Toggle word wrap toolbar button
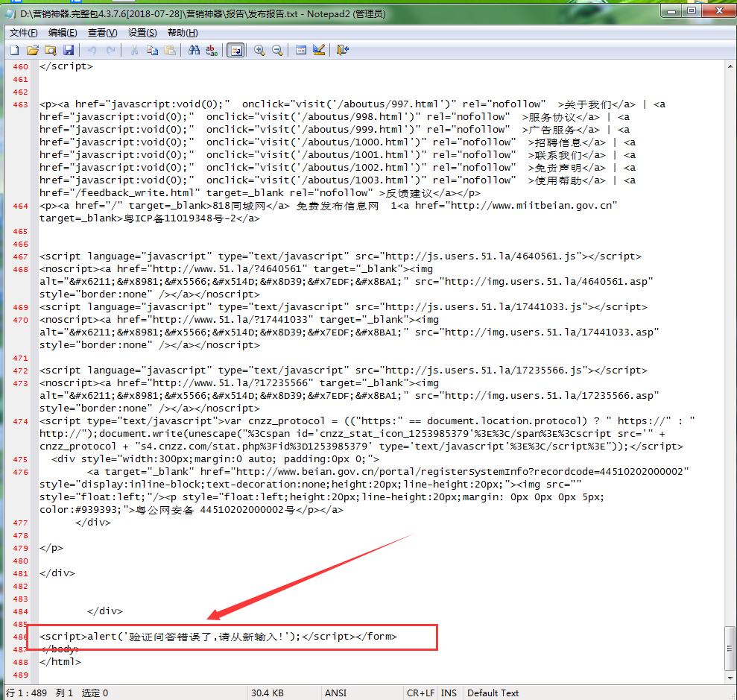This screenshot has height=700, width=737. (x=235, y=50)
